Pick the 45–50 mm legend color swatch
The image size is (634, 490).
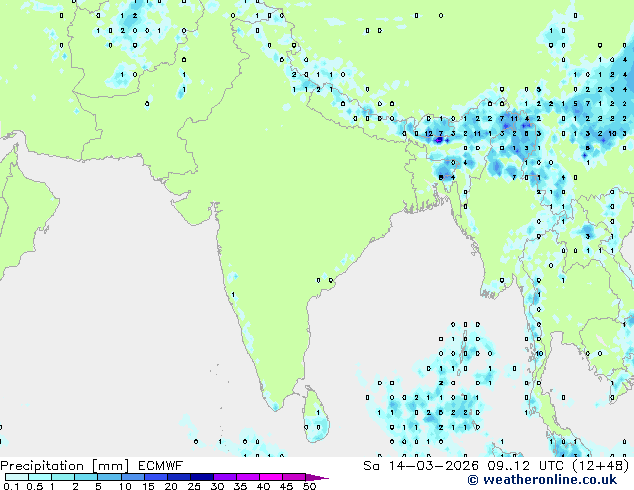coord(294,477)
